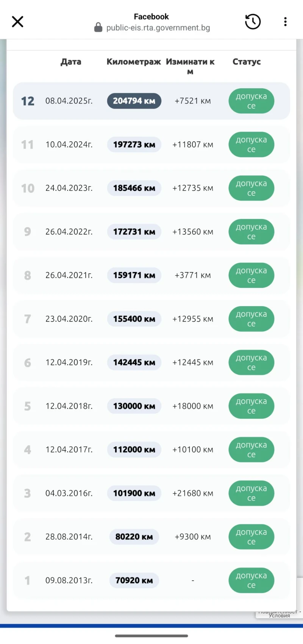Tap the history clock icon

click(x=253, y=22)
